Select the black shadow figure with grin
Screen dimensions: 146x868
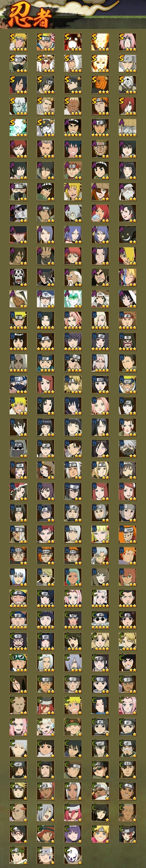click(127, 235)
